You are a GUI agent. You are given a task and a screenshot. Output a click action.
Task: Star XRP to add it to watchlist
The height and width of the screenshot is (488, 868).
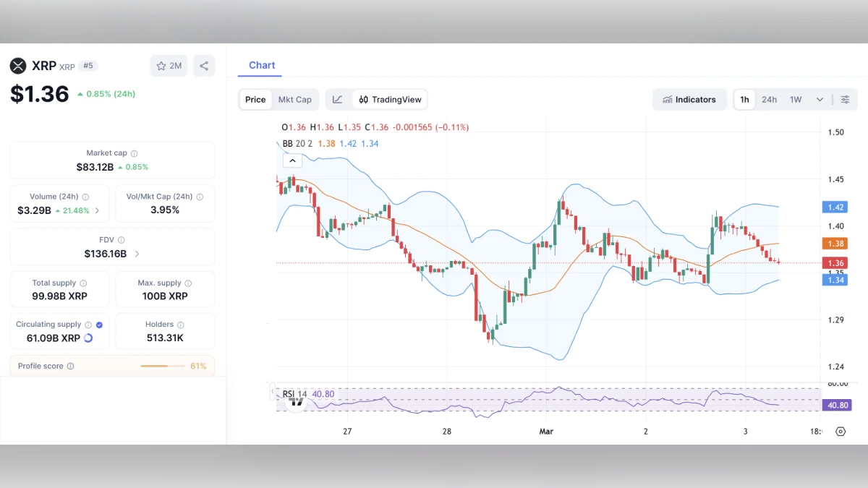click(160, 65)
